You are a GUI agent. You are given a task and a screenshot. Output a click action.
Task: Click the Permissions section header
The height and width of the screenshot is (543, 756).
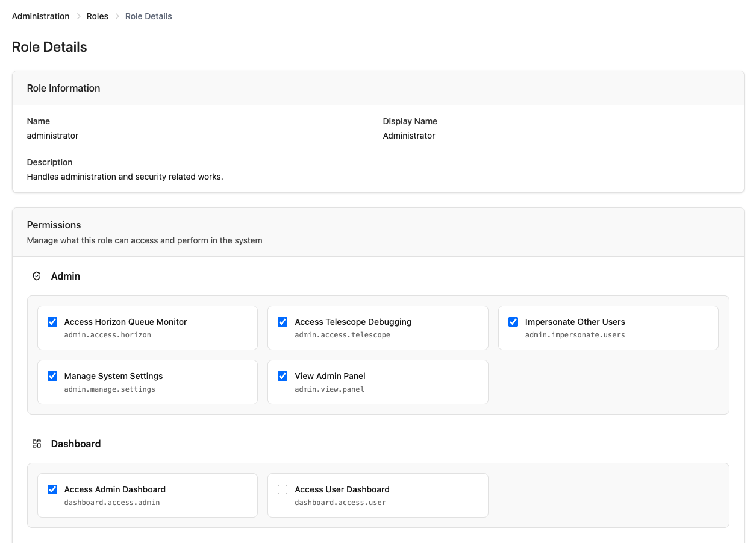(x=54, y=225)
